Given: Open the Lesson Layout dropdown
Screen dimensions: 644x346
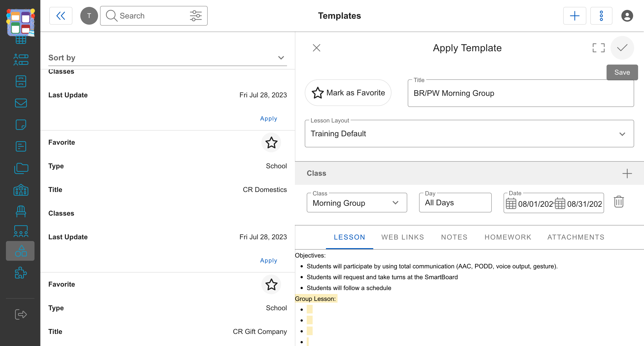Looking at the screenshot, I should (469, 134).
